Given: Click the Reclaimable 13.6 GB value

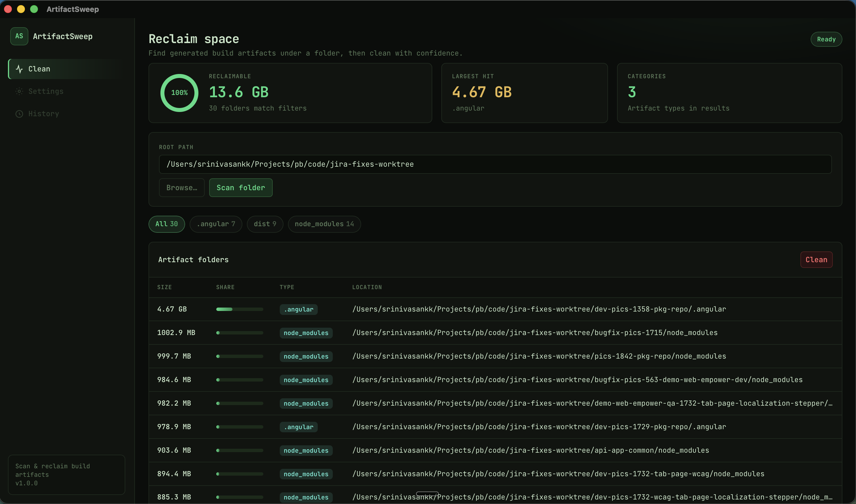Looking at the screenshot, I should [x=239, y=92].
